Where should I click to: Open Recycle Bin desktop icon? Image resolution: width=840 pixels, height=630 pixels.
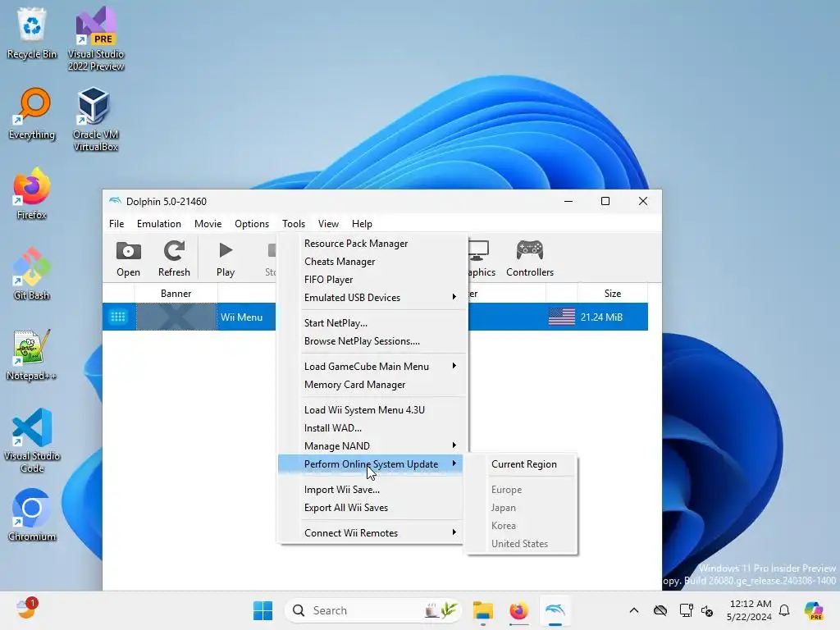32,34
